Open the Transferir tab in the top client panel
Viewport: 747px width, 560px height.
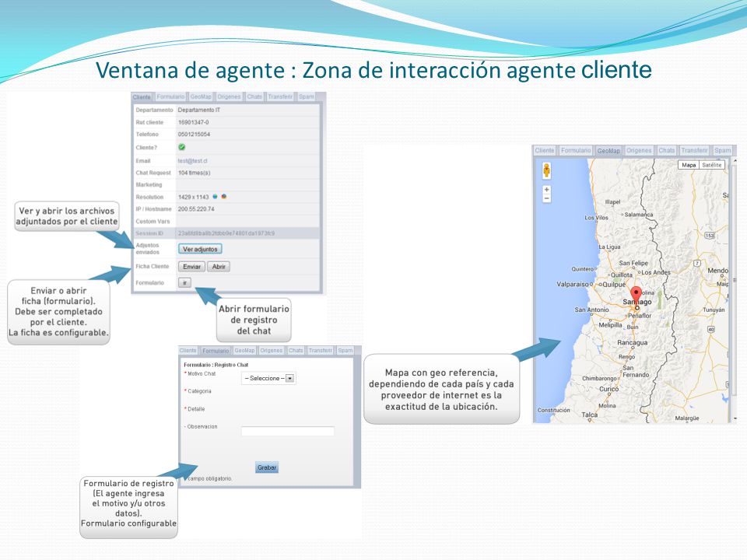pos(280,96)
